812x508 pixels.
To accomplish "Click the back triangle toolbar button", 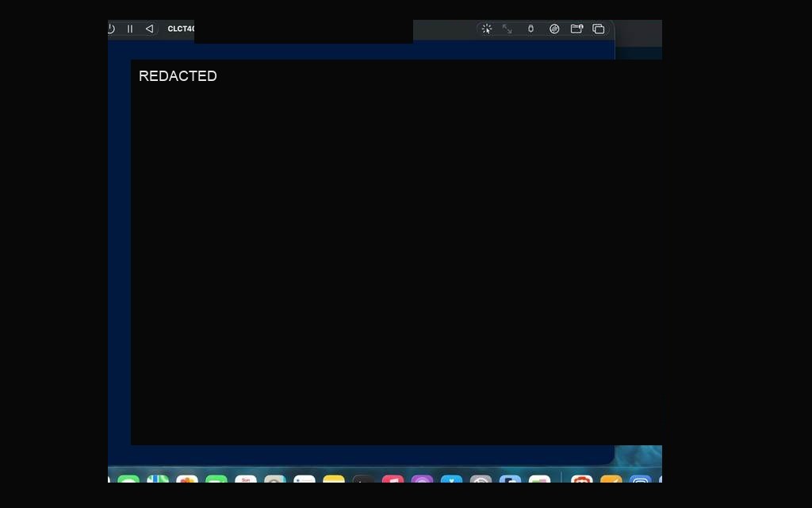I will point(149,29).
